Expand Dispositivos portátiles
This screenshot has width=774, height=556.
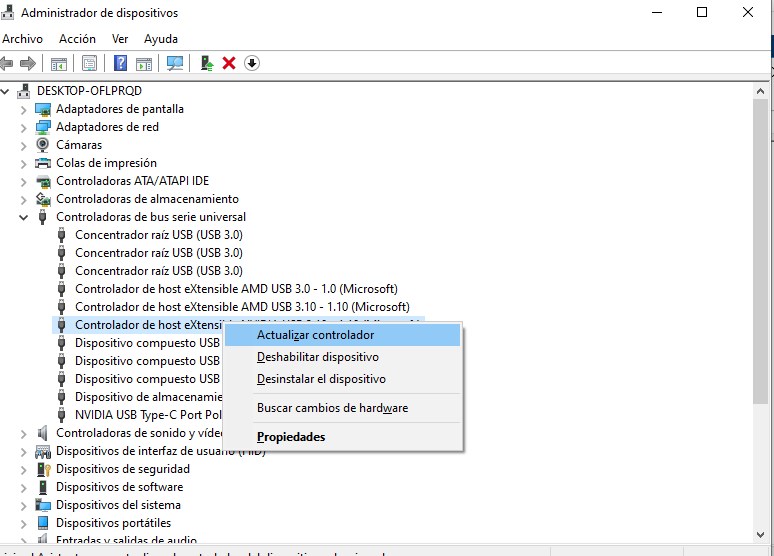click(23, 523)
